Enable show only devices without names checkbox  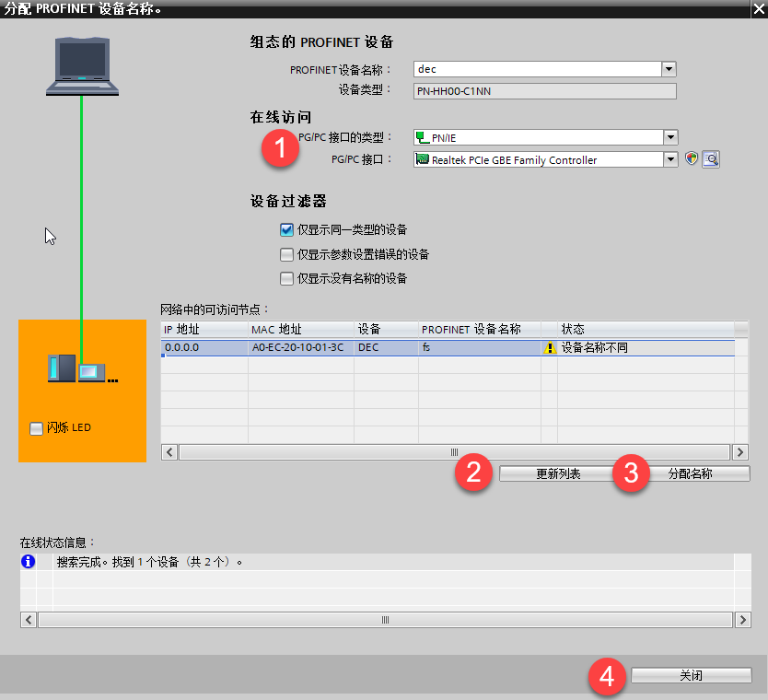pos(286,279)
